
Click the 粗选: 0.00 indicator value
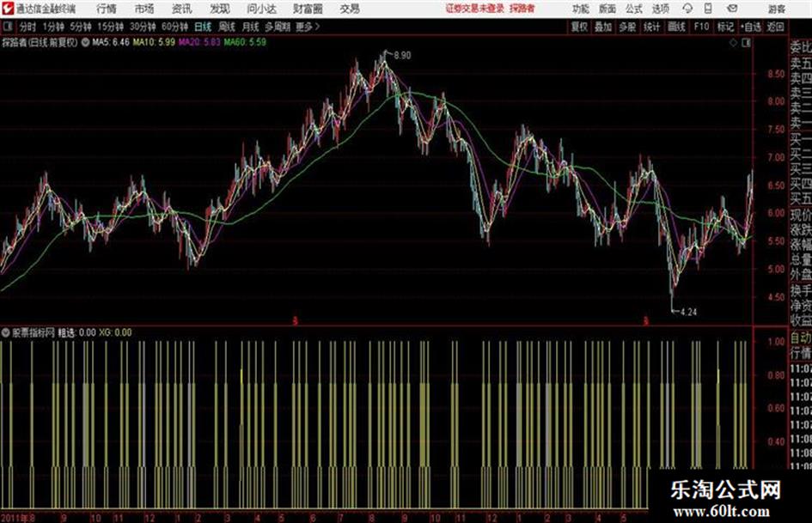tap(76, 332)
